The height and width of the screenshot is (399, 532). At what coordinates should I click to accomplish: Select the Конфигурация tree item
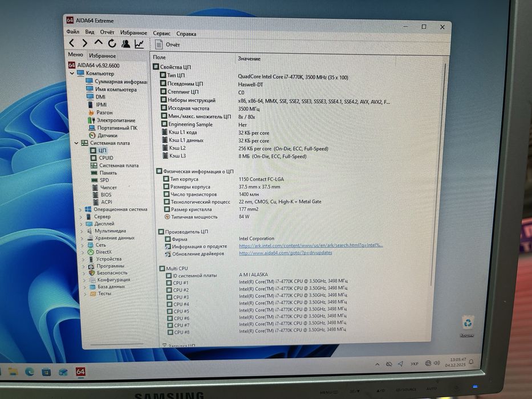[x=113, y=280]
